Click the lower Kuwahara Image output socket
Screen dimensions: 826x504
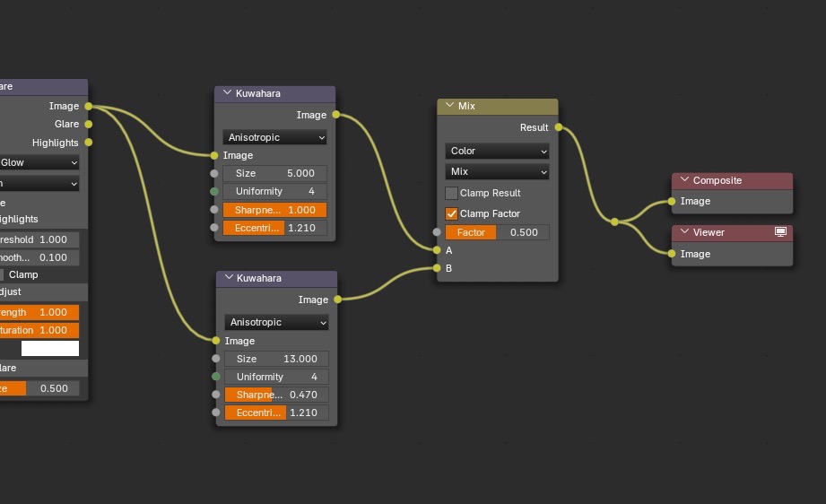click(338, 300)
